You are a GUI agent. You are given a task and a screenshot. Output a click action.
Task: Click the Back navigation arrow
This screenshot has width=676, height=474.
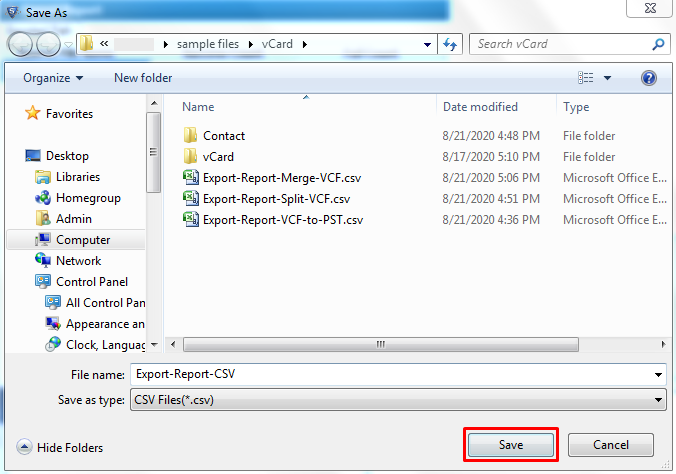pyautogui.click(x=20, y=44)
